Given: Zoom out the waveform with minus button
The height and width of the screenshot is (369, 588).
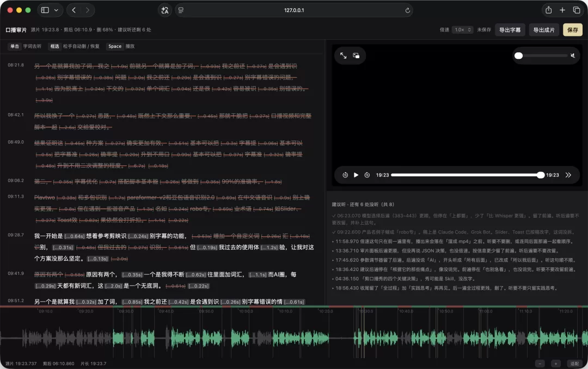Looking at the screenshot, I should pyautogui.click(x=540, y=364).
